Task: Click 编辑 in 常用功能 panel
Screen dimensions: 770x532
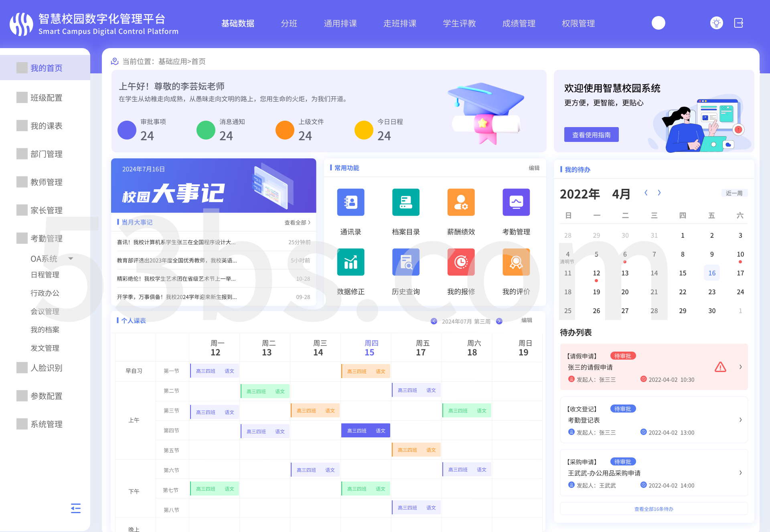Action: [x=534, y=168]
